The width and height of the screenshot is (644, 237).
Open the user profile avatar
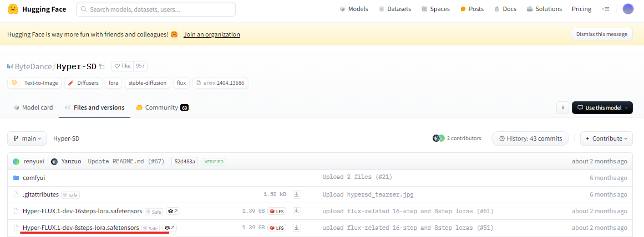click(x=628, y=9)
